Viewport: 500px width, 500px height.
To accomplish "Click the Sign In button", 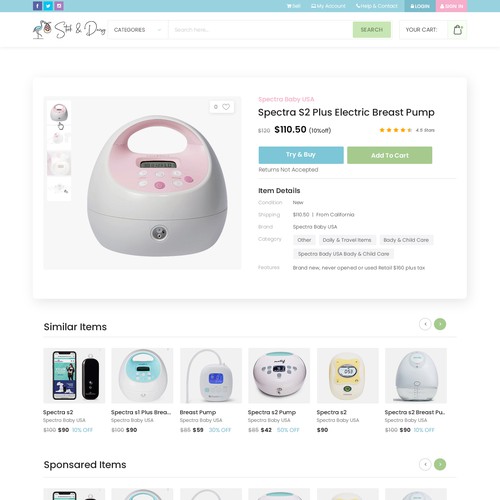I will [x=451, y=6].
